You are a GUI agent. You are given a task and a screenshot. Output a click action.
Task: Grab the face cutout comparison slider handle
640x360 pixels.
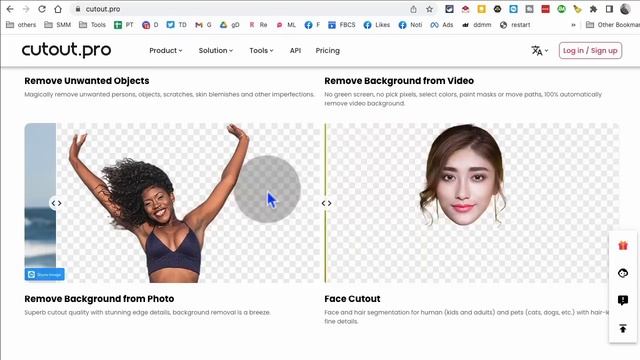(326, 203)
